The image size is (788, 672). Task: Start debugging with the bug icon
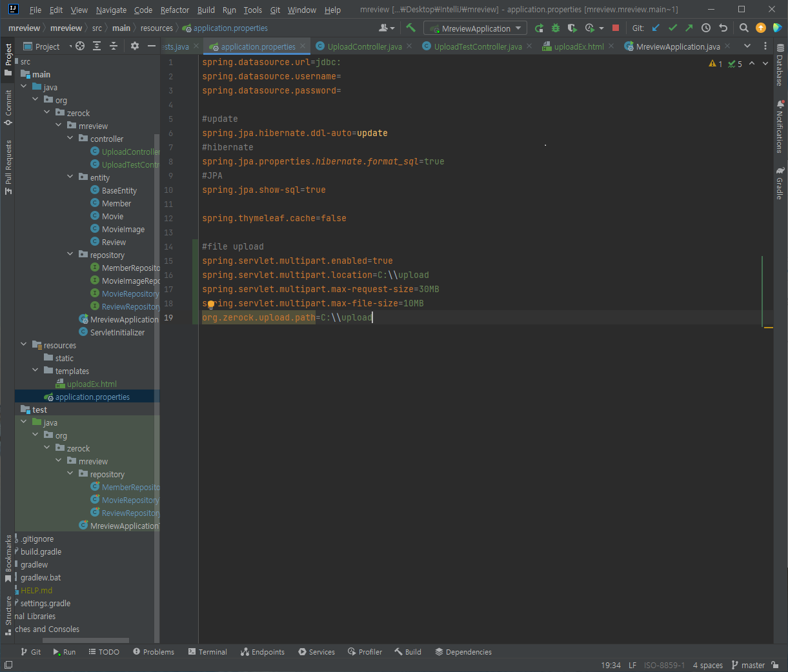(556, 28)
